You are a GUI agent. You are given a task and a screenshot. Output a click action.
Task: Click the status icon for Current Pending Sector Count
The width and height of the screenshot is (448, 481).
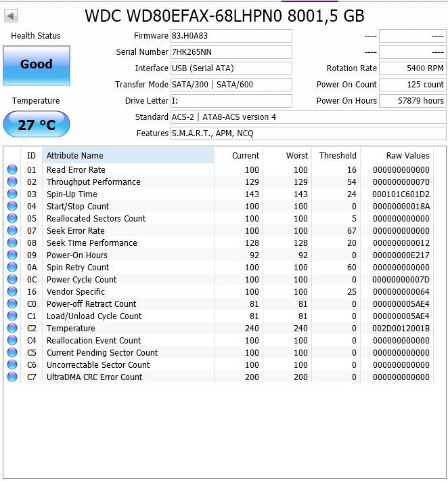coord(12,353)
